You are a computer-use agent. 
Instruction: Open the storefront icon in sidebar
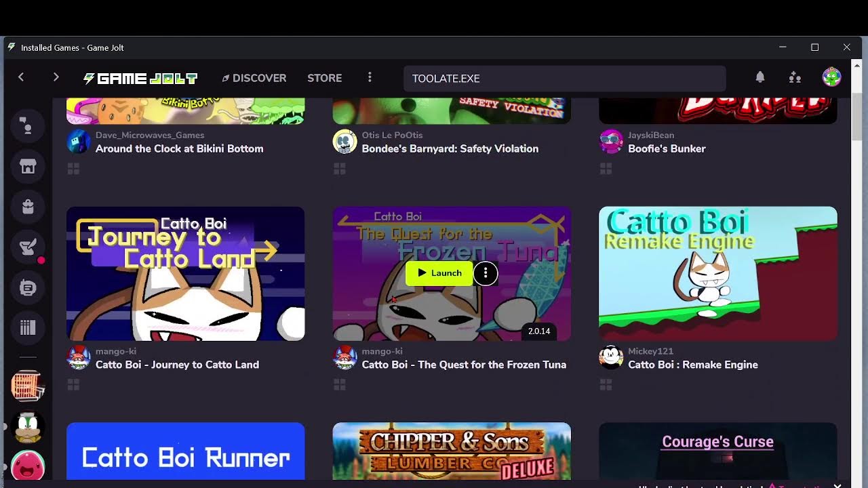(28, 167)
